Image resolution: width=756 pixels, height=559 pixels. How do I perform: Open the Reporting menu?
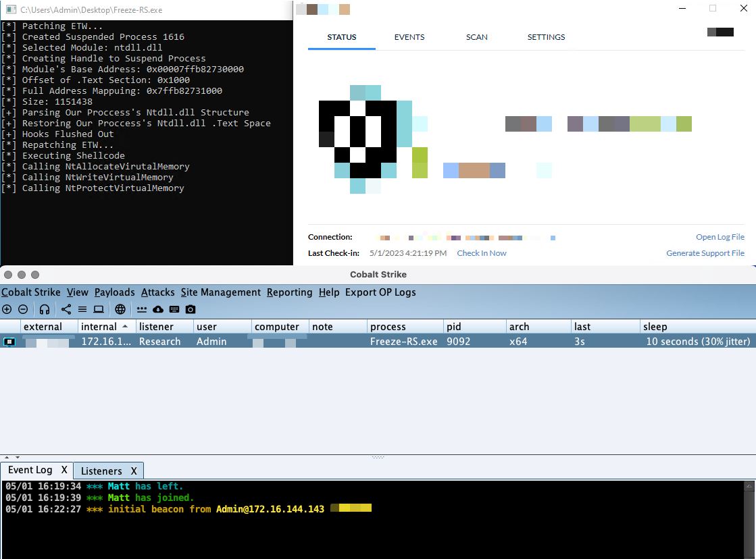289,292
